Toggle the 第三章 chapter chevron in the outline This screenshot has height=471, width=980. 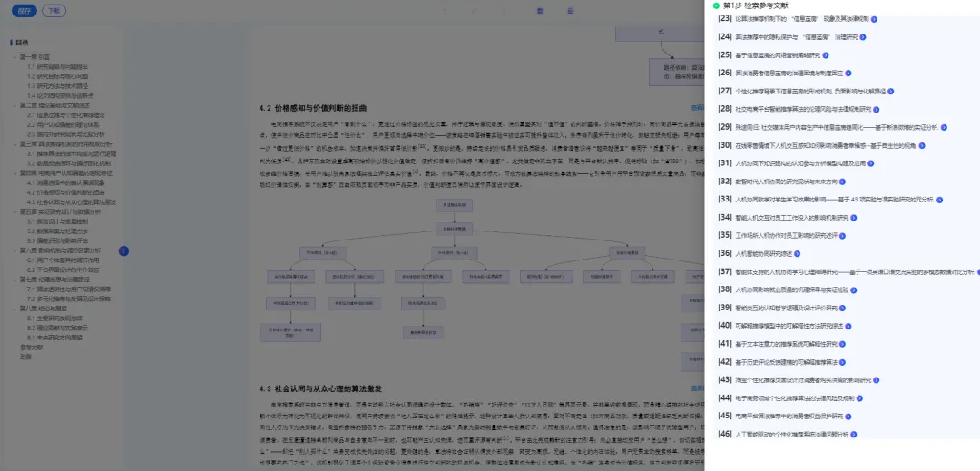(x=15, y=144)
